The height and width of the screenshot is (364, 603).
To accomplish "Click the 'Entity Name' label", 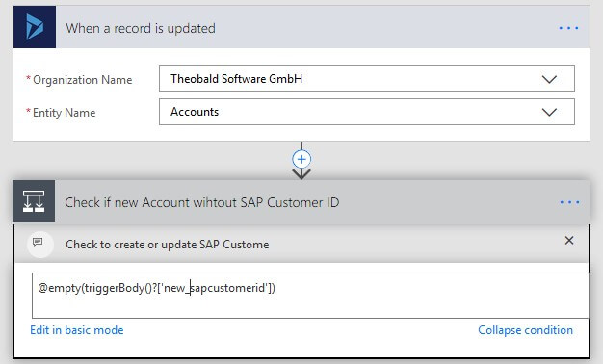I will (64, 113).
